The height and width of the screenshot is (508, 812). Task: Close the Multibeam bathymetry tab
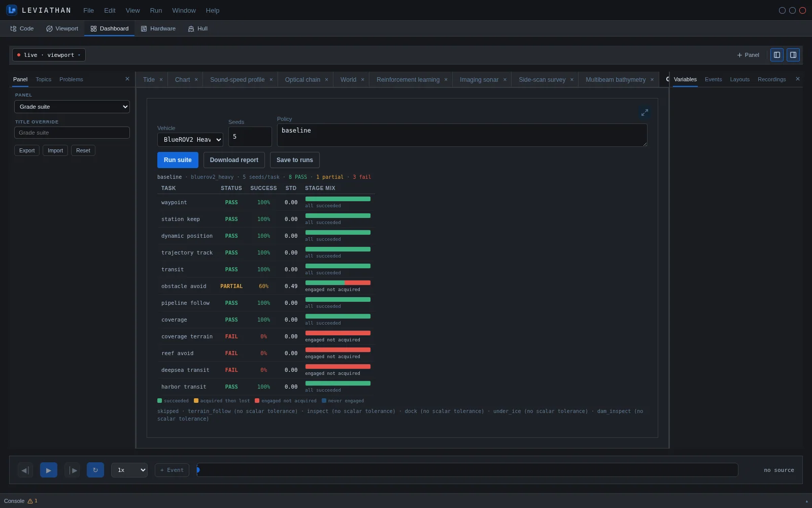(652, 80)
